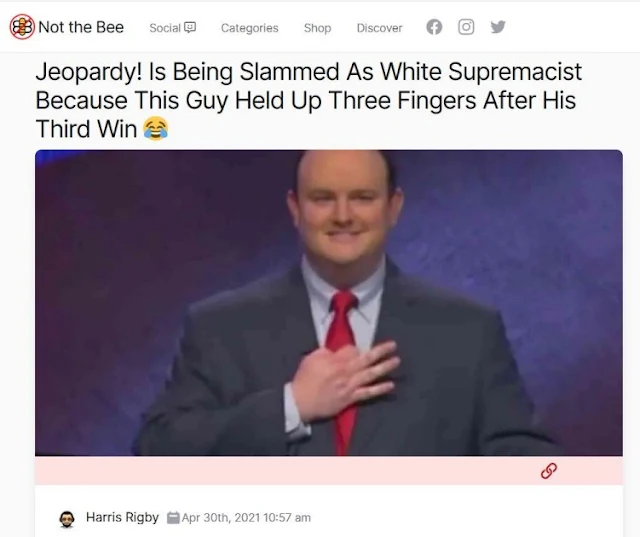Screen dimensions: 640x537
Task: Click the Not the Bee logo icon
Action: [22, 27]
